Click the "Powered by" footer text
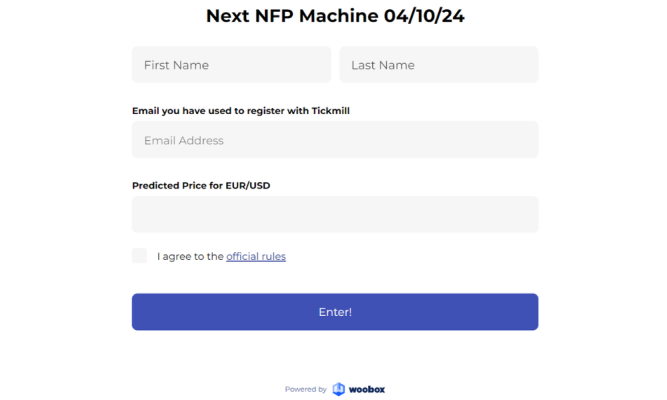 pos(305,389)
